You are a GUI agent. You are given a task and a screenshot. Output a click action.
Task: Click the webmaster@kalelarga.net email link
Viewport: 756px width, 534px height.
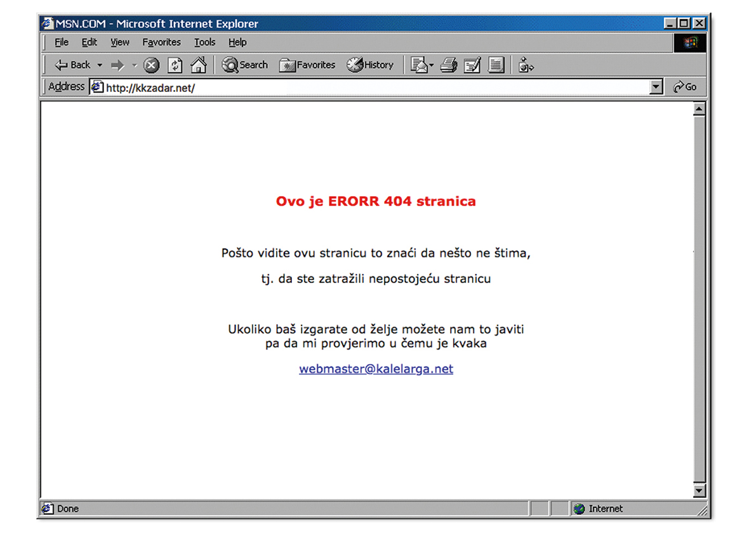[376, 368]
